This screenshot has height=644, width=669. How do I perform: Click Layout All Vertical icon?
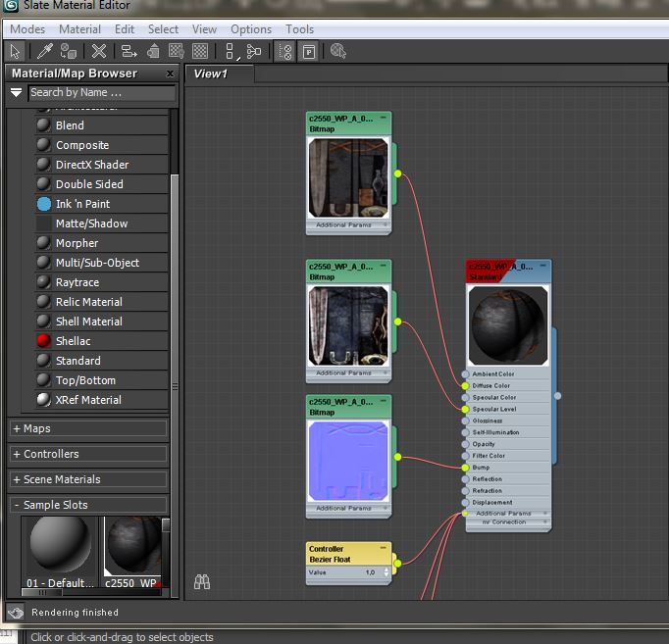(231, 52)
